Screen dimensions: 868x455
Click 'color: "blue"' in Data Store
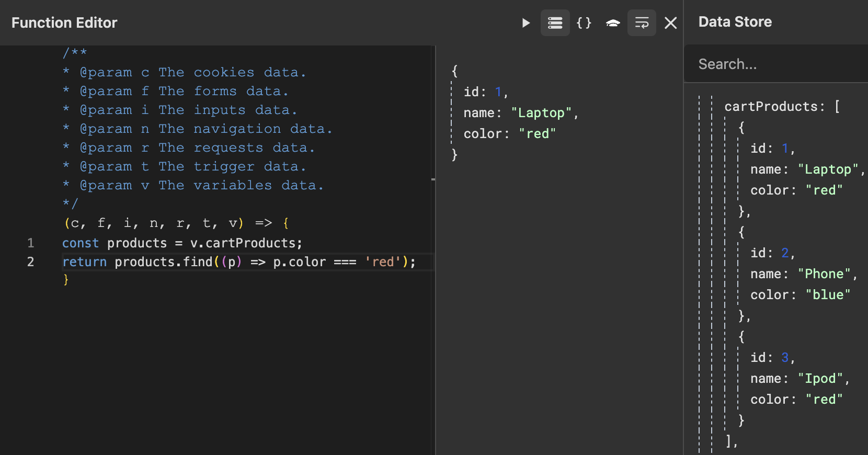tap(801, 294)
